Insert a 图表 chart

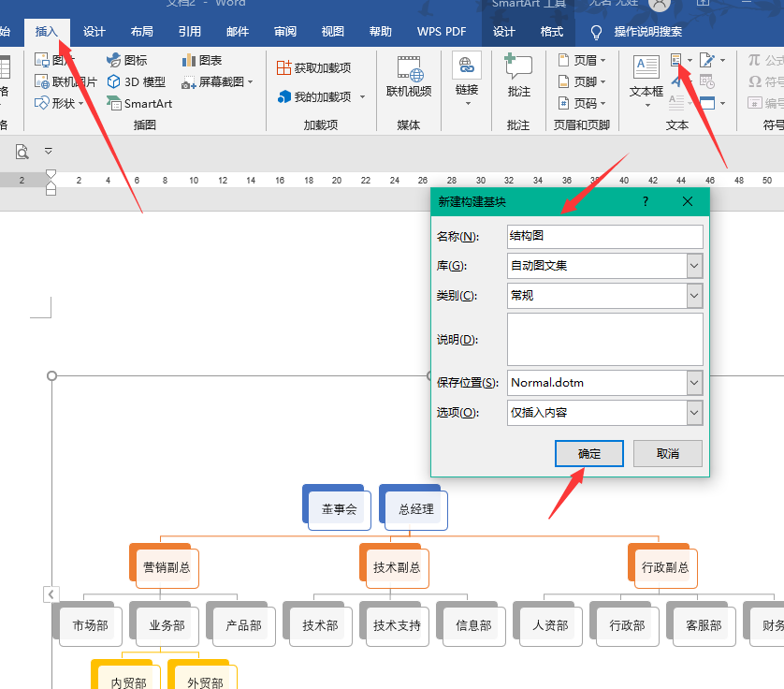[x=201, y=60]
